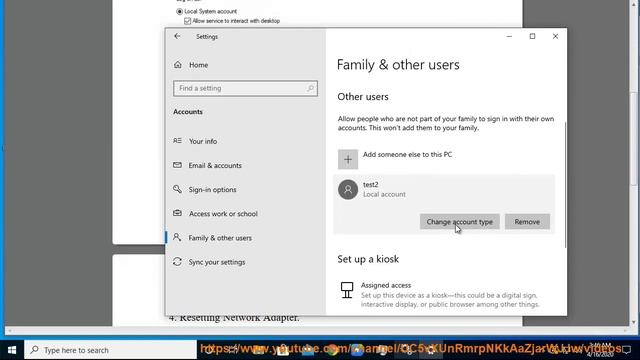Image resolution: width=640 pixels, height=360 pixels.
Task: Click the magnifier icon in Find a setting
Action: click(x=310, y=88)
